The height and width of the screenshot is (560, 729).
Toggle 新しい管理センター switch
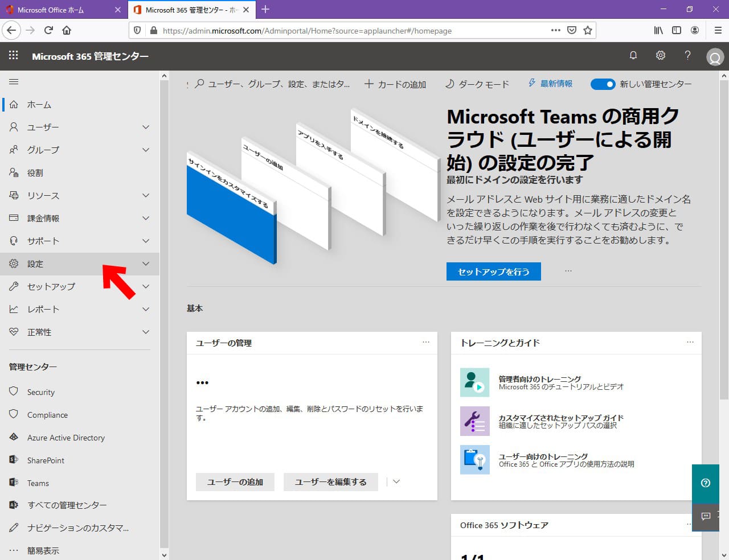click(603, 84)
